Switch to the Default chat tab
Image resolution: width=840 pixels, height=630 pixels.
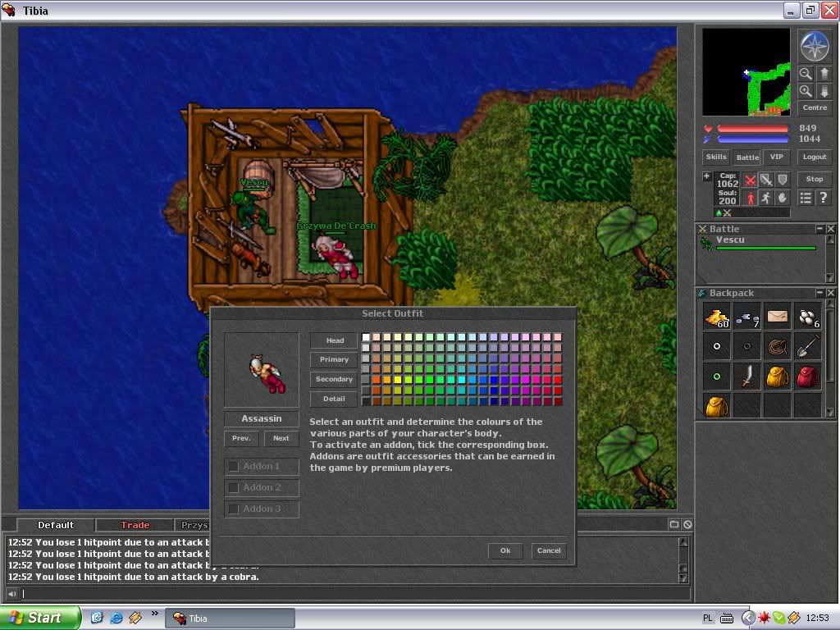56,525
